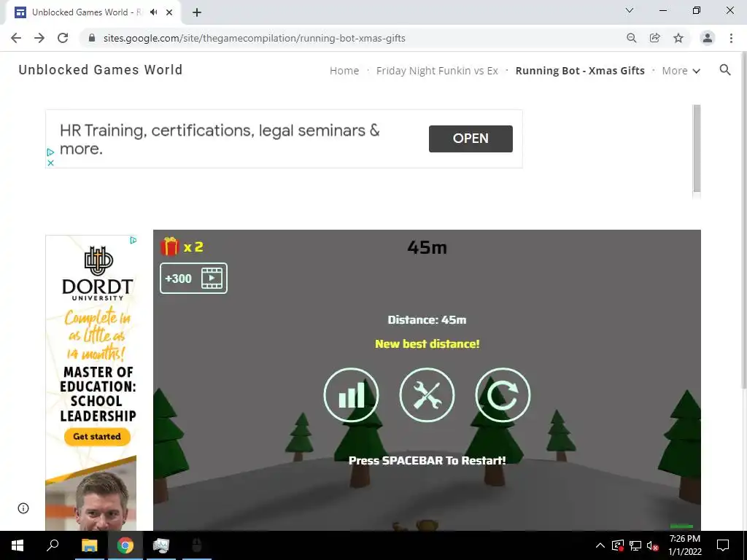Click the red gift box counter icon
The image size is (747, 560).
click(x=169, y=246)
